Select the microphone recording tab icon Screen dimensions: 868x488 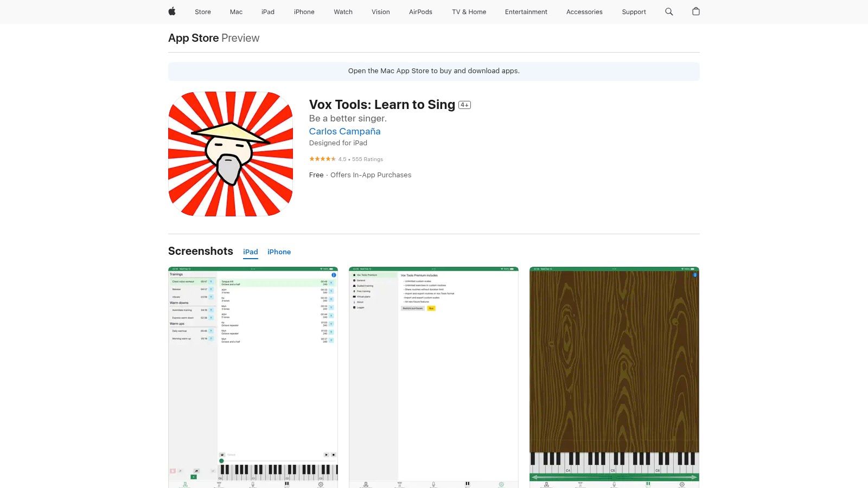(253, 483)
